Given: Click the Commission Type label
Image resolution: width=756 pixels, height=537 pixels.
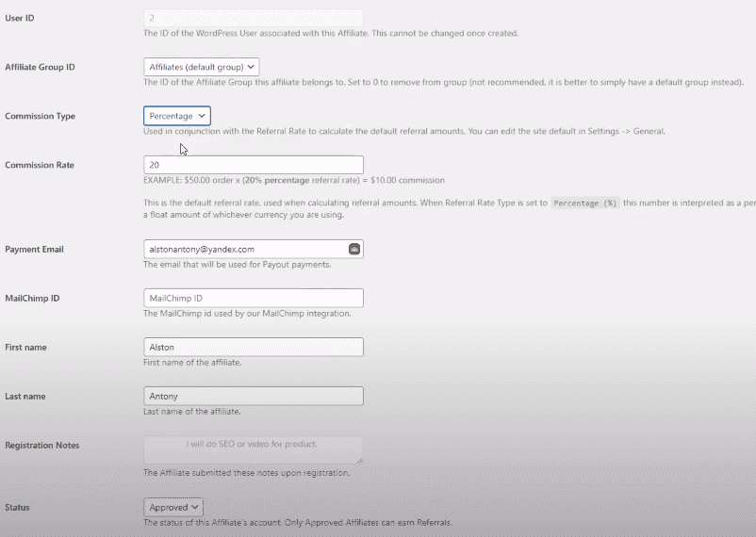Looking at the screenshot, I should [40, 117].
